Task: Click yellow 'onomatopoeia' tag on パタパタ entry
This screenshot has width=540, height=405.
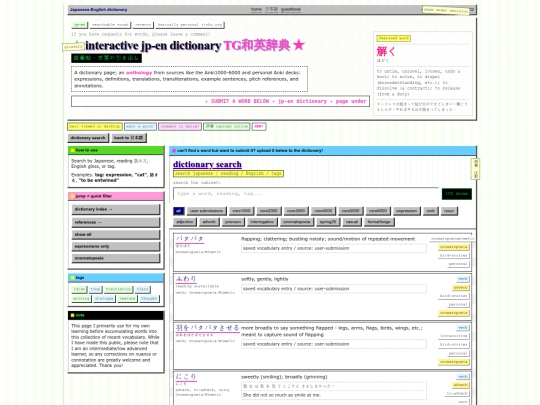Action: (454, 247)
